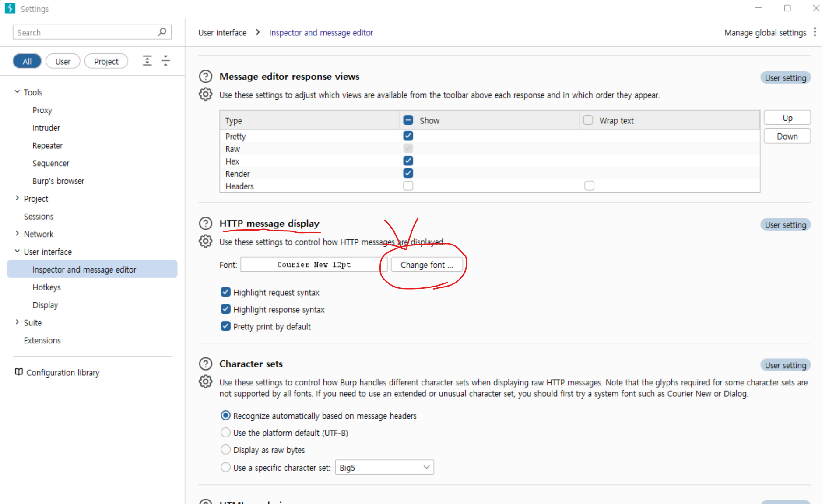Click the Down button for view order
The image size is (822, 504).
click(787, 136)
